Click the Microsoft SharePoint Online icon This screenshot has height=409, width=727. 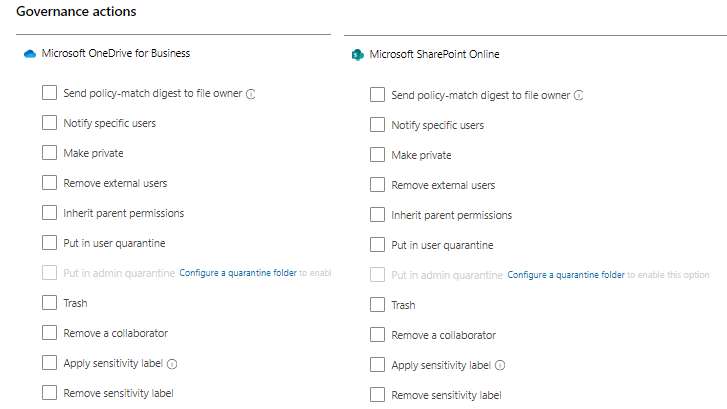coord(357,55)
